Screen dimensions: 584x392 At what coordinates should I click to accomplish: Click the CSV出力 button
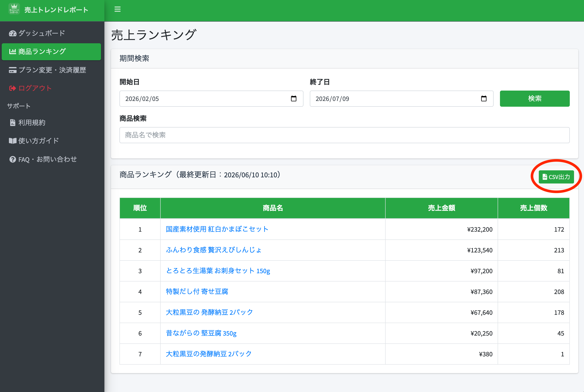pos(556,177)
